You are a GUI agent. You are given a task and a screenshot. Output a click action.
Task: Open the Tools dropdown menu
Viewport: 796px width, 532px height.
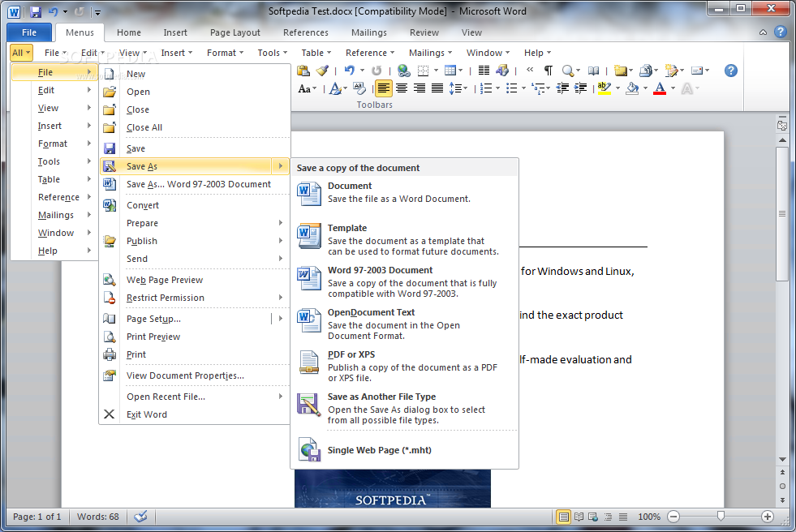click(x=272, y=53)
